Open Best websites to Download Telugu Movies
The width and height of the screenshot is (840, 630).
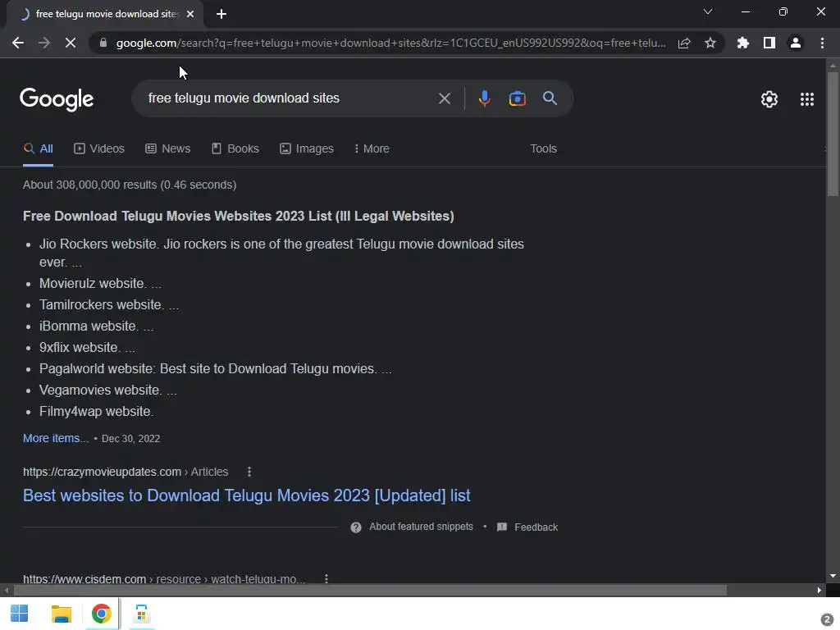point(246,495)
